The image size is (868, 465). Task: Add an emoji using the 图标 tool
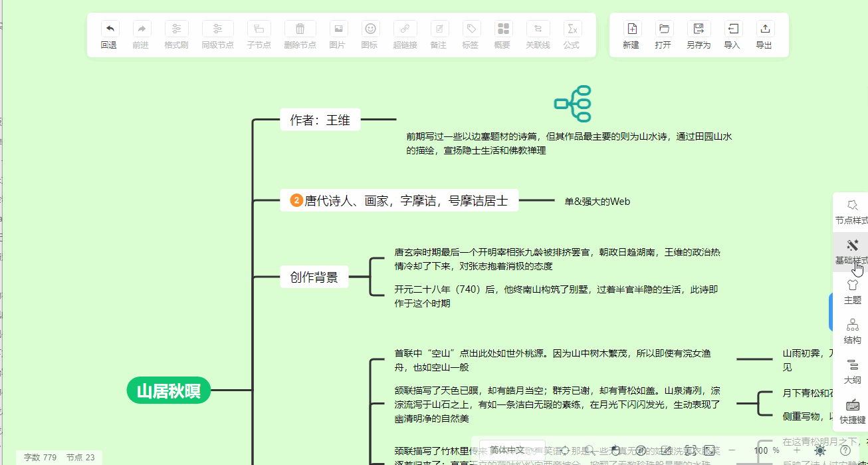[x=372, y=35]
